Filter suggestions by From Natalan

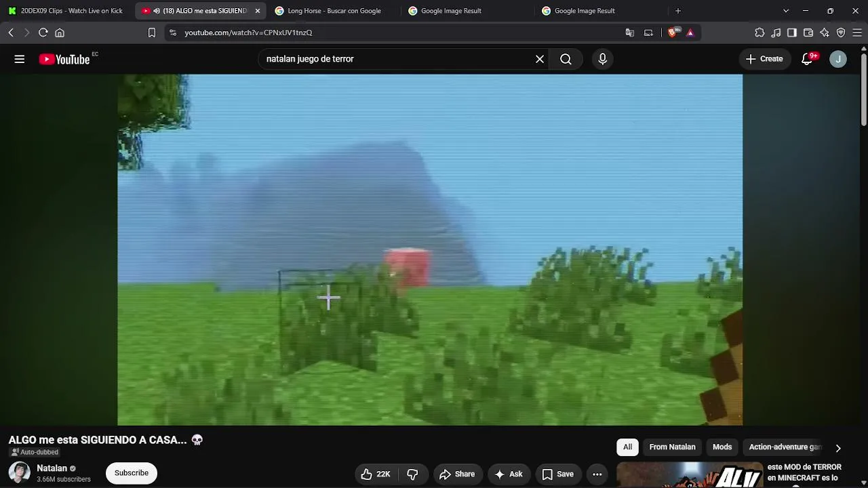pyautogui.click(x=673, y=447)
